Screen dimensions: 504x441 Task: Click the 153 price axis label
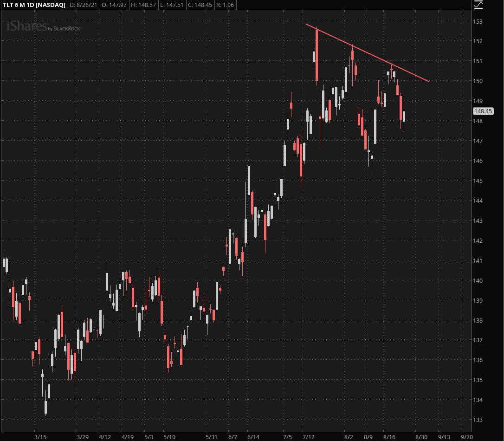click(x=478, y=21)
